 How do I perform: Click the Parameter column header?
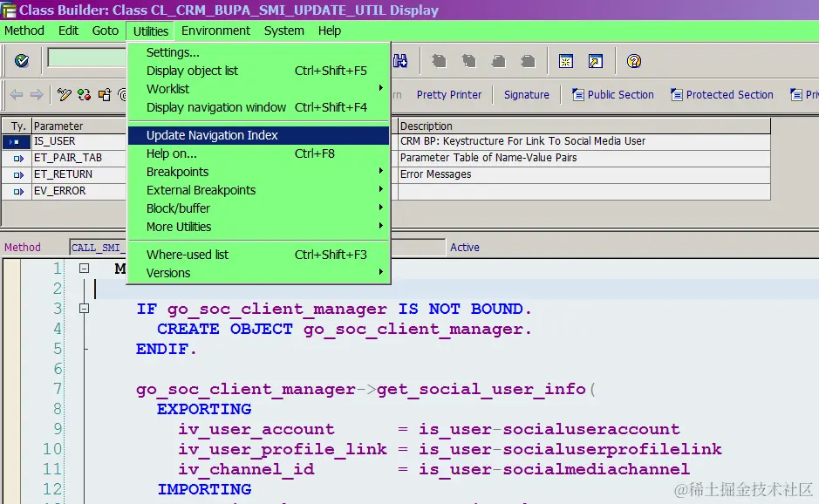pyautogui.click(x=78, y=126)
